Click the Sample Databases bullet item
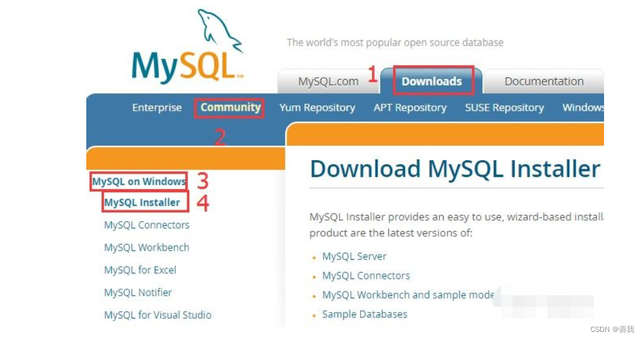644x339 pixels. click(365, 315)
